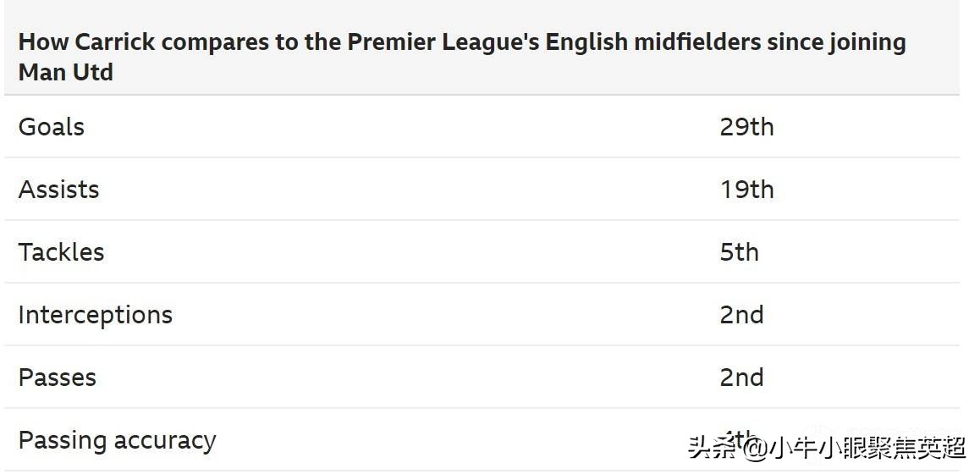
Task: Click the "How" word starting the heading
Action: (x=38, y=42)
